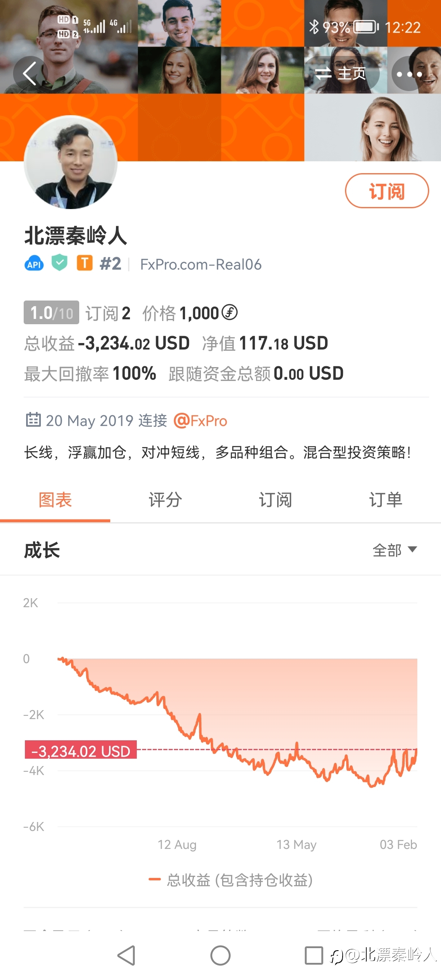Tap the trader's profile avatar photo
Screen dimensions: 441x980
(71, 163)
